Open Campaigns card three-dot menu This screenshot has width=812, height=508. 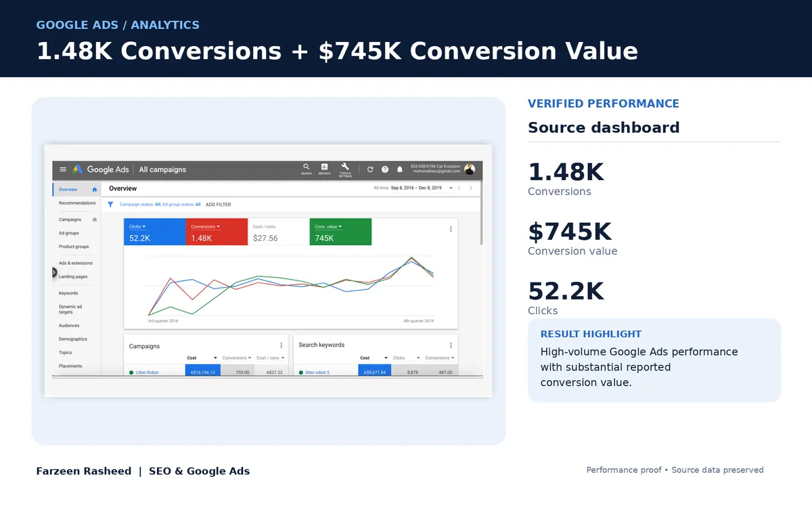click(x=281, y=345)
